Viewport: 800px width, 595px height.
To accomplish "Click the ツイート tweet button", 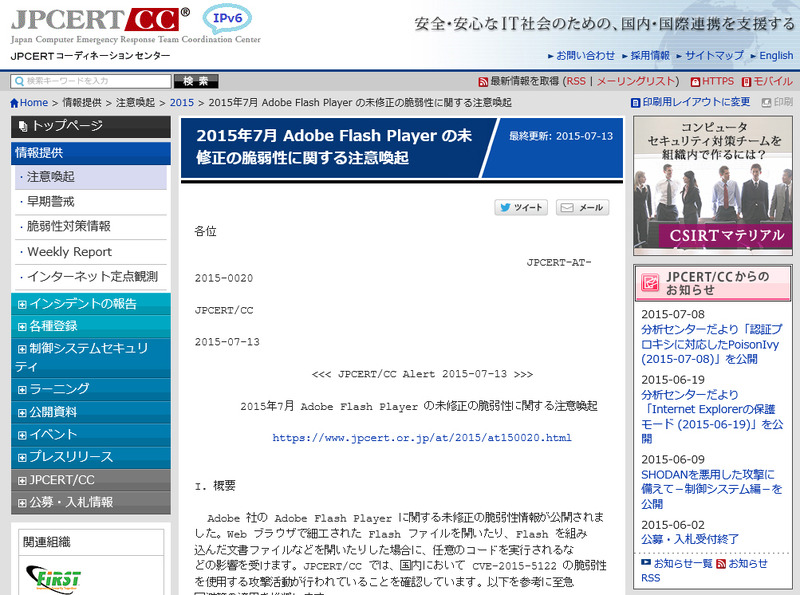I will pos(521,208).
